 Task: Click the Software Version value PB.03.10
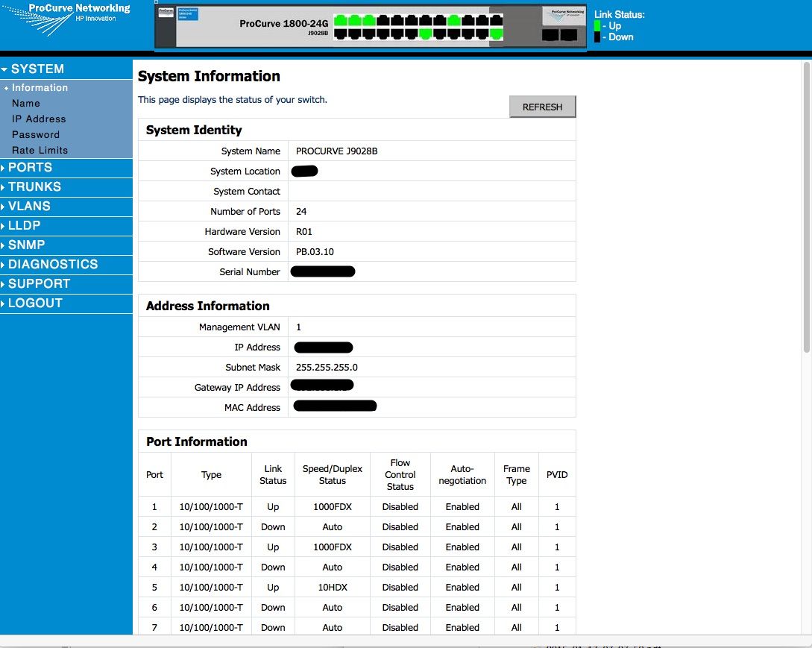315,252
